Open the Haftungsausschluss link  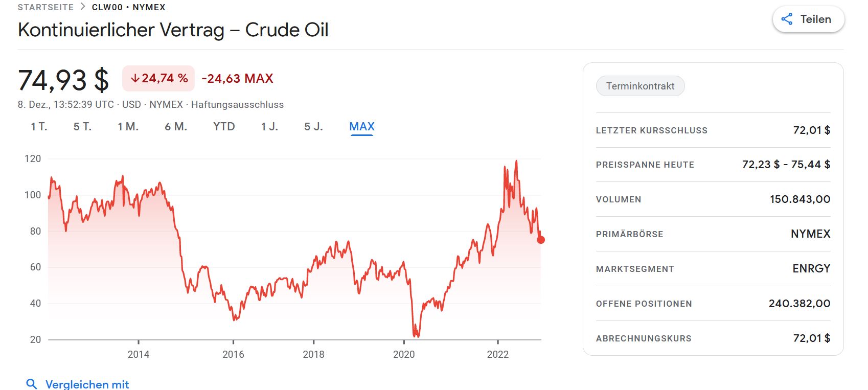238,104
